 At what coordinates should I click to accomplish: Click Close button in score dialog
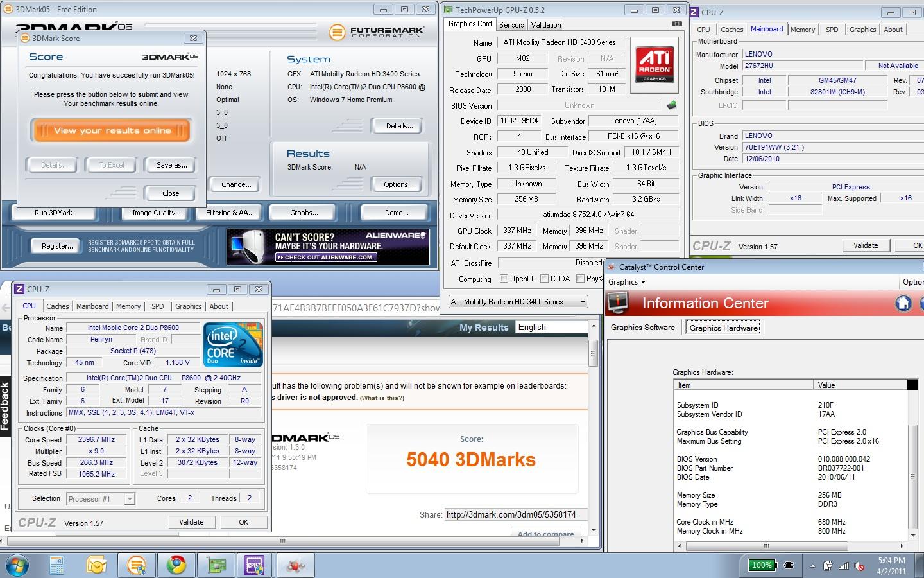[x=171, y=193]
